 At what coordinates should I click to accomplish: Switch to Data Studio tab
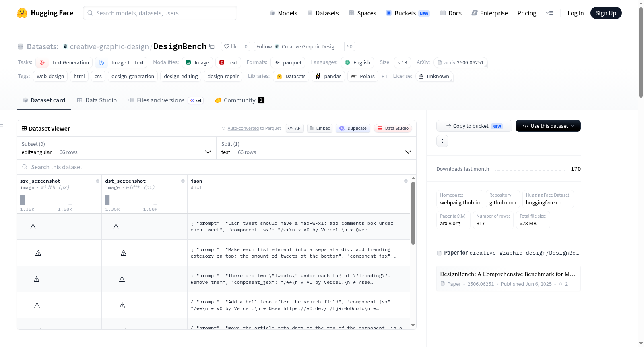click(97, 100)
